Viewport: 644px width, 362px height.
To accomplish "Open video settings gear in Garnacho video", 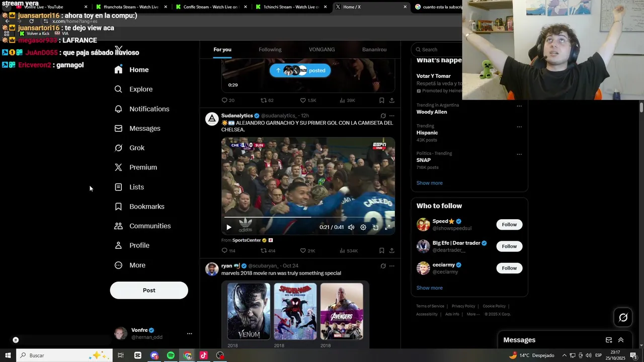I will [x=363, y=227].
